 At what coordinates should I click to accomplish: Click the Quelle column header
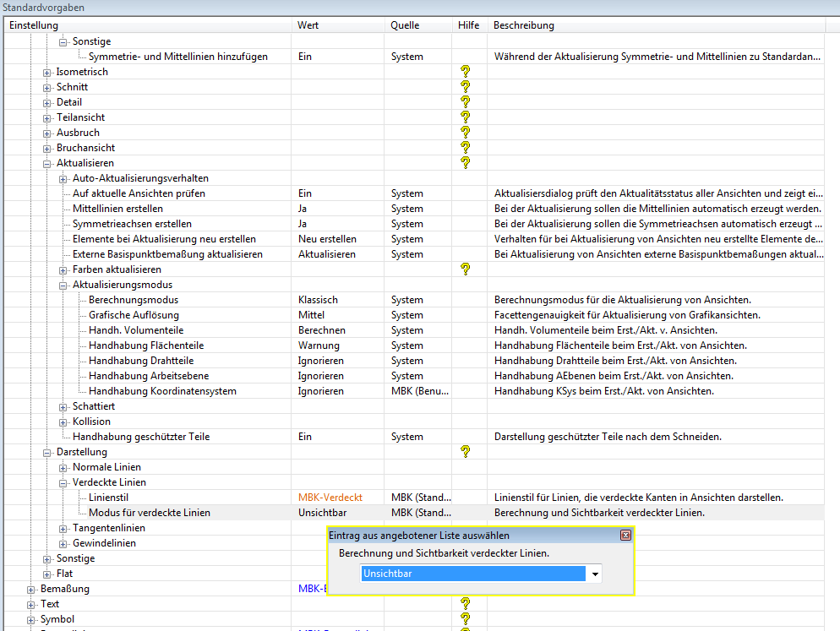click(x=417, y=25)
